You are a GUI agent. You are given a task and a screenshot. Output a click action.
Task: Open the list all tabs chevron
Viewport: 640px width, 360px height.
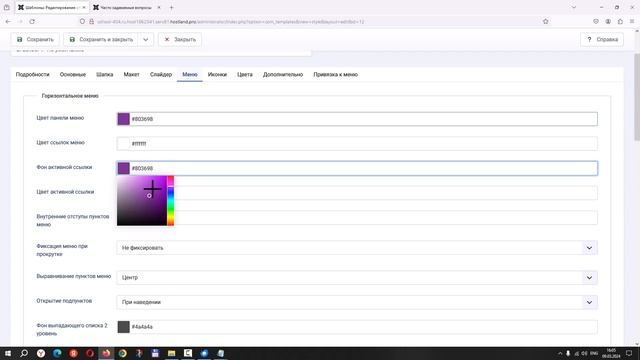tap(573, 7)
